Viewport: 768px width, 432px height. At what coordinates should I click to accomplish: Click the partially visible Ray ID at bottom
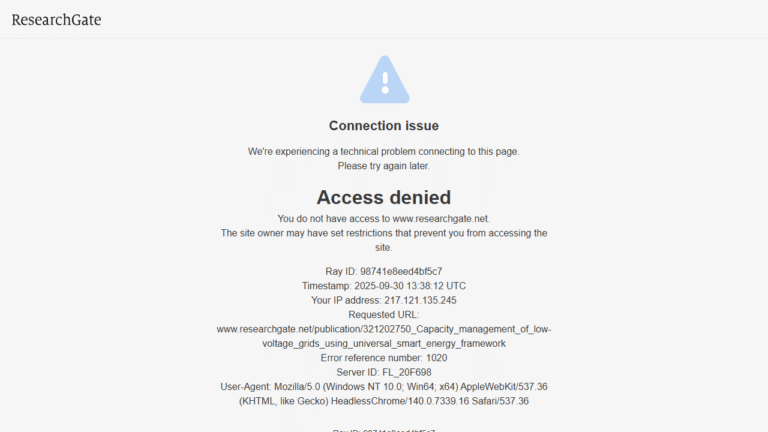[x=384, y=430]
